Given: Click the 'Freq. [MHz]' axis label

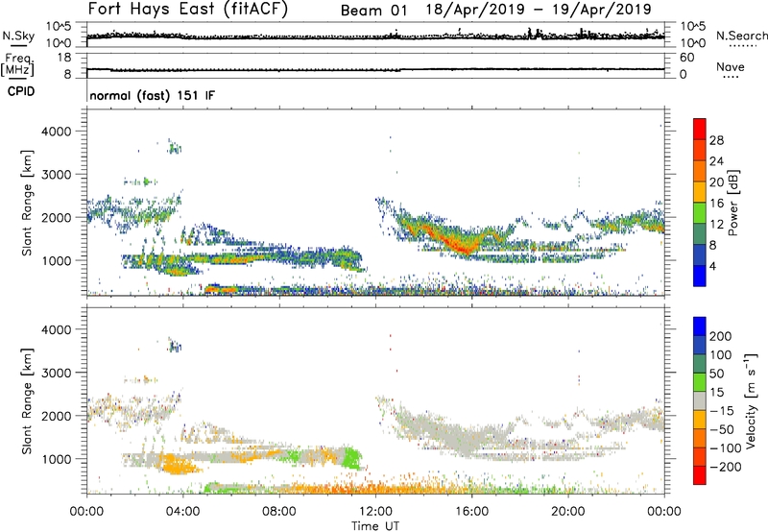Looking at the screenshot, I should (18, 65).
